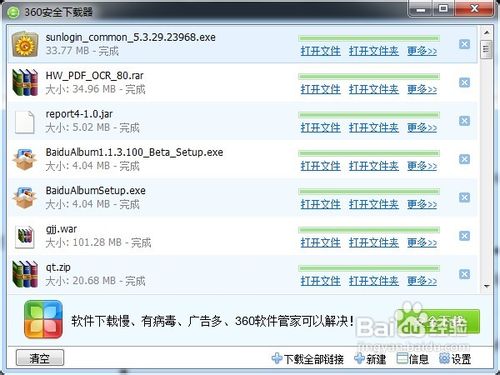Show 更多>> options for gjj.war
This screenshot has width=500, height=375.
[x=422, y=243]
